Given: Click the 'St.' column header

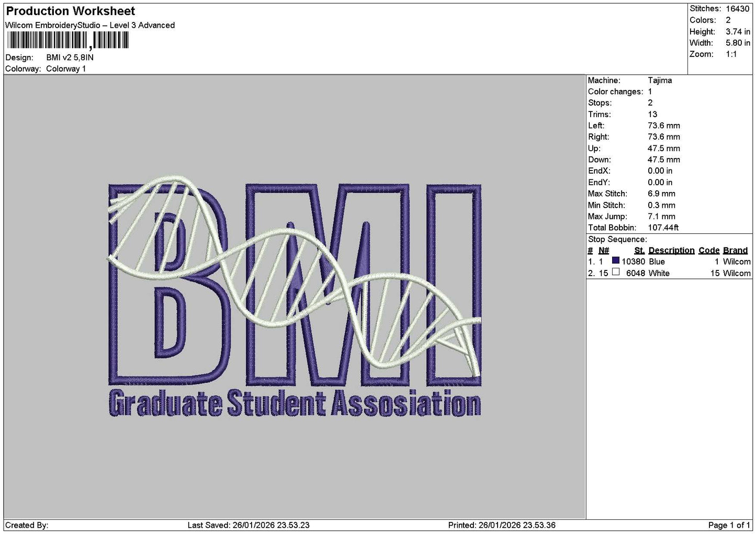Looking at the screenshot, I should tap(639, 251).
